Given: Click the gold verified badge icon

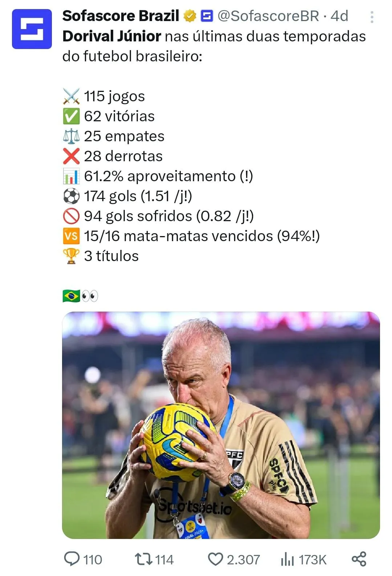Looking at the screenshot, I should coord(190,16).
